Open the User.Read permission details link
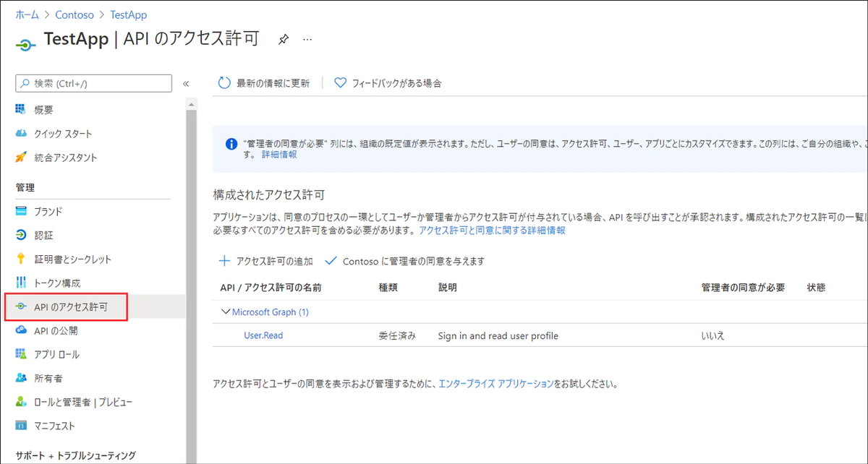Image resolution: width=868 pixels, height=464 pixels. click(x=263, y=335)
